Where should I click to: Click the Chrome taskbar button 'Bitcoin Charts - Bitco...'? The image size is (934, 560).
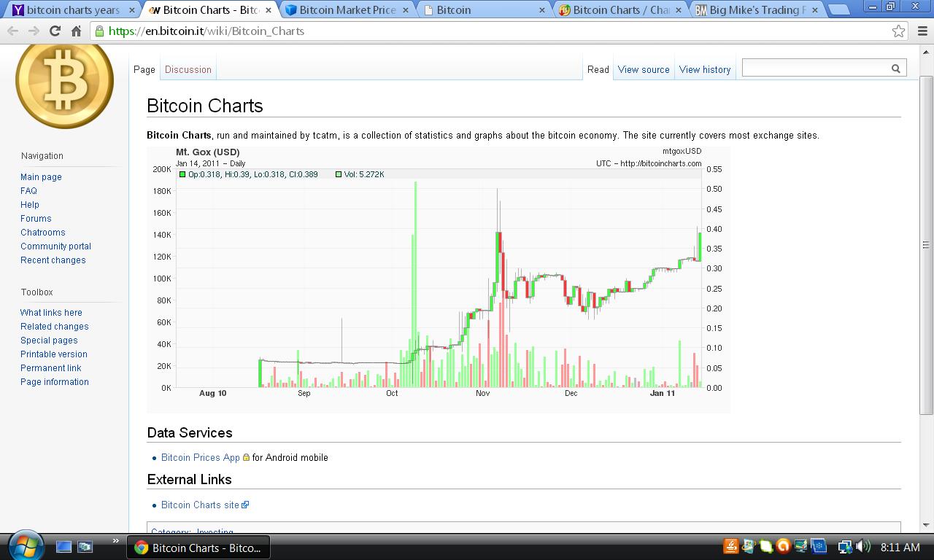point(198,548)
